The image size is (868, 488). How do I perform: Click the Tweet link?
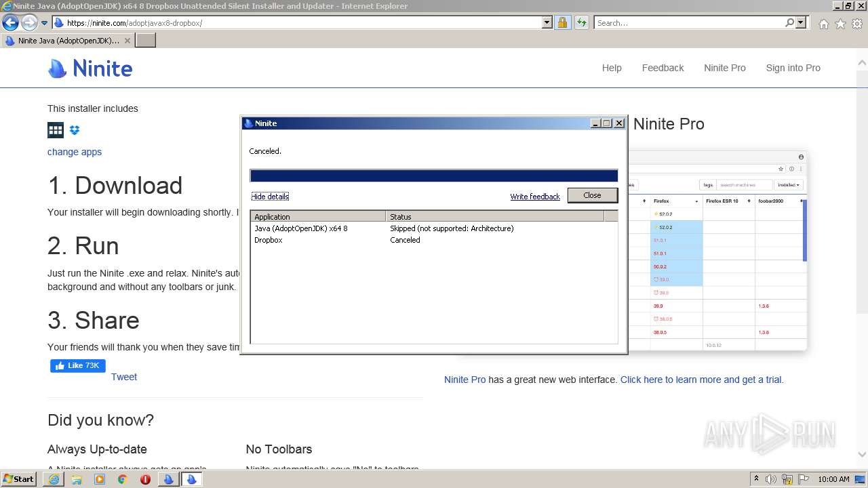(124, 377)
